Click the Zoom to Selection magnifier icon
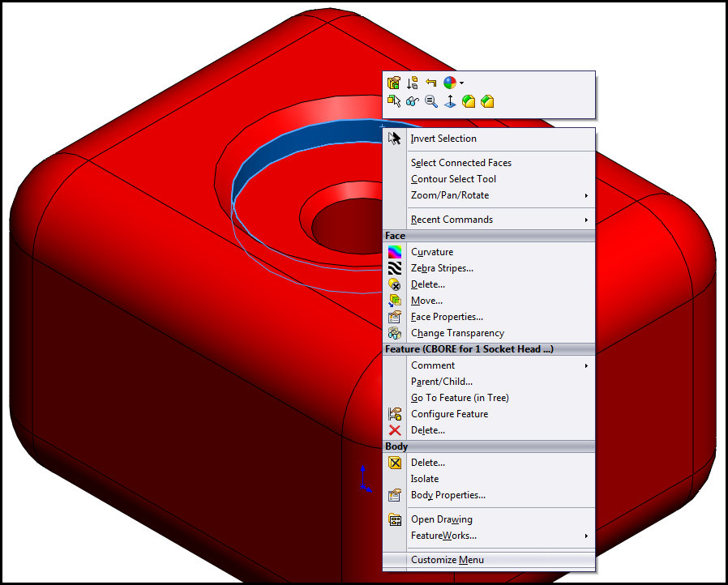Viewport: 728px width, 585px height. coord(431,101)
